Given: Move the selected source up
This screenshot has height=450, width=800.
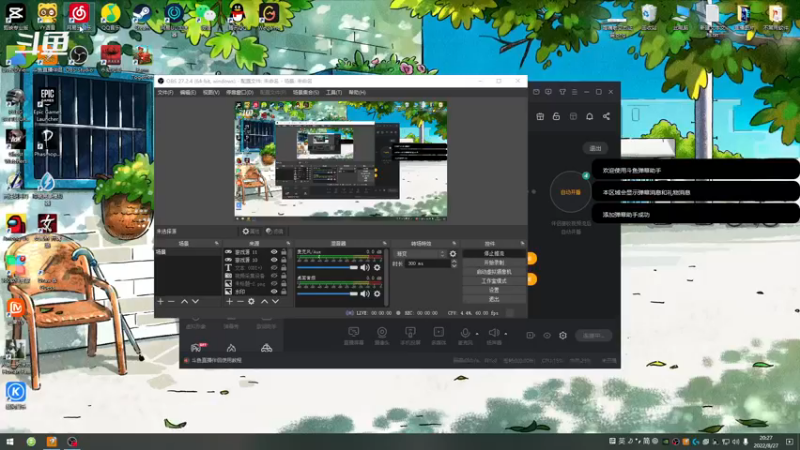Looking at the screenshot, I should click(x=264, y=302).
